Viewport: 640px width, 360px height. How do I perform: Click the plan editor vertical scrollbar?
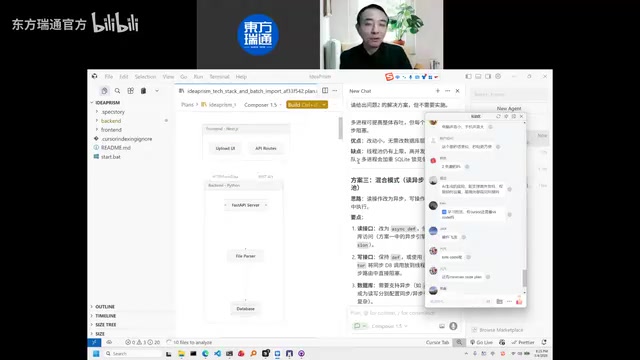[x=340, y=128]
